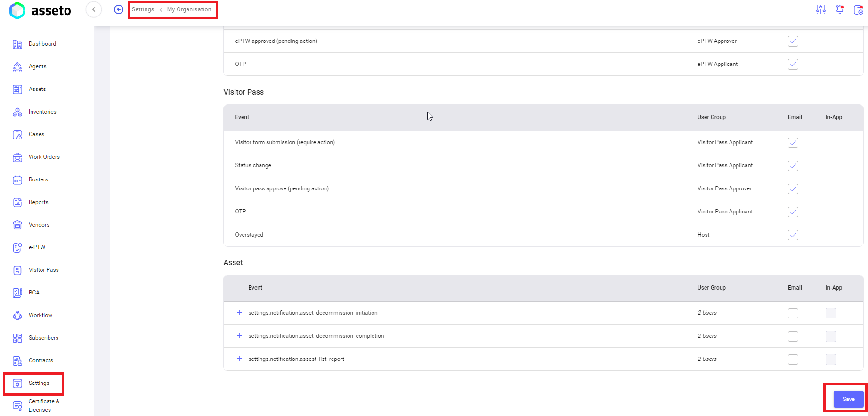The width and height of the screenshot is (868, 416).
Task: Click the Visitor Pass section heading
Action: pos(243,92)
